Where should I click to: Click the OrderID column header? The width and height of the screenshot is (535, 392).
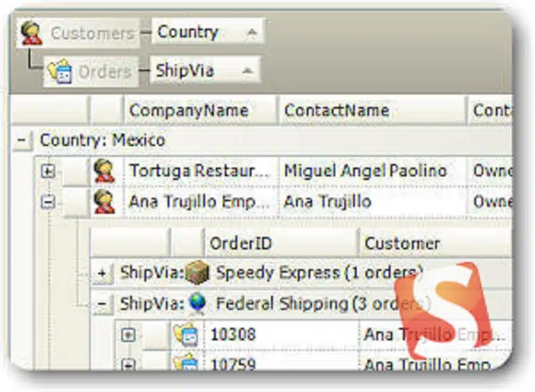281,244
